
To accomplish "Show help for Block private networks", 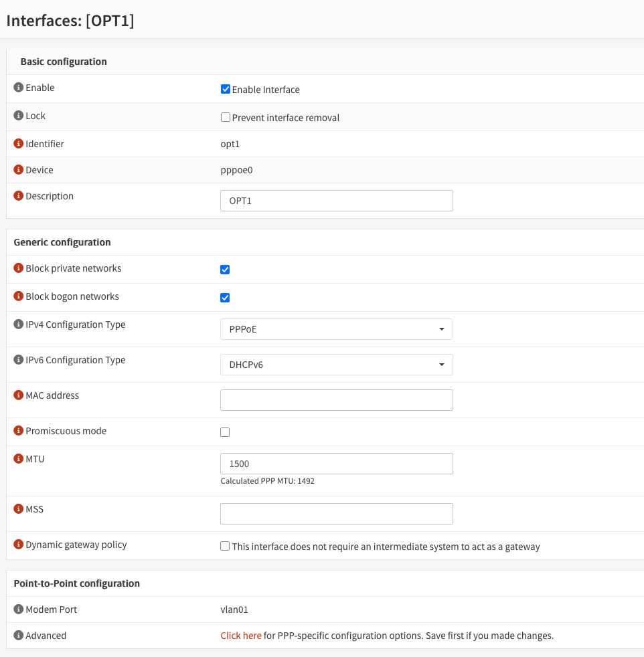I will click(19, 268).
